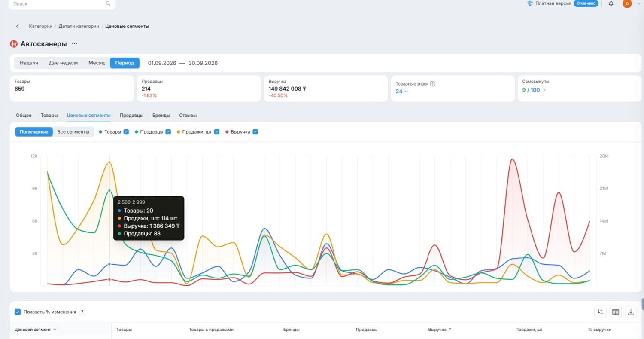Click the help icon next to Показать % изменения

pyautogui.click(x=82, y=312)
